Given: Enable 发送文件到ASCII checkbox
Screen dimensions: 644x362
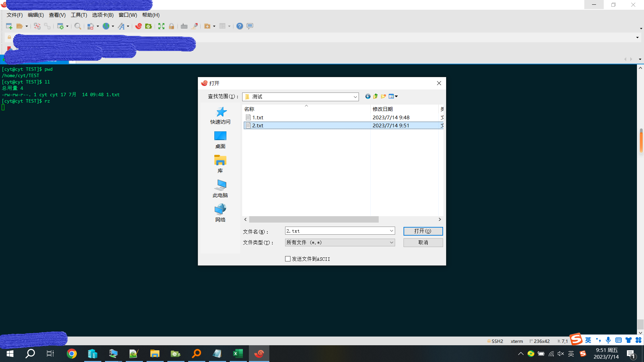Looking at the screenshot, I should tap(288, 259).
